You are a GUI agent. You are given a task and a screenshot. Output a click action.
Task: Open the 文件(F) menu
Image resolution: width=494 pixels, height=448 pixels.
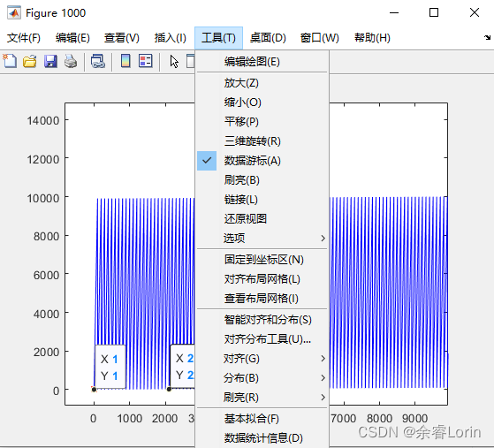click(x=24, y=38)
